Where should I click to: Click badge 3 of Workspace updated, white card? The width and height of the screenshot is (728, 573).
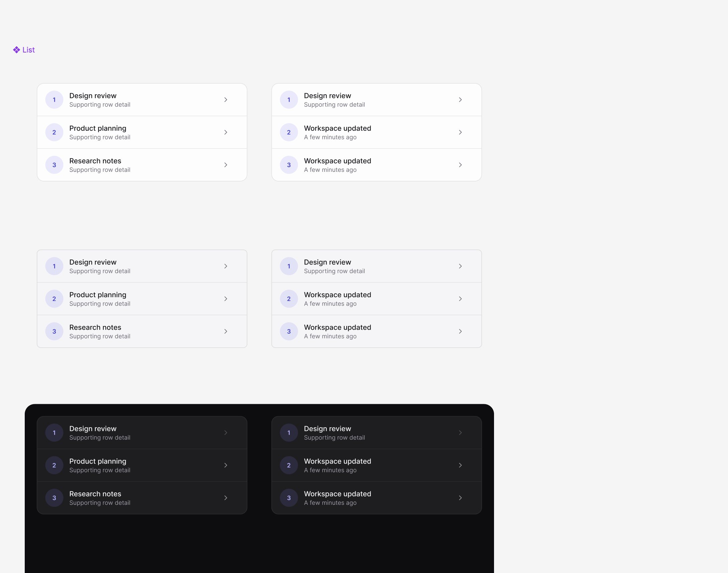pos(289,165)
